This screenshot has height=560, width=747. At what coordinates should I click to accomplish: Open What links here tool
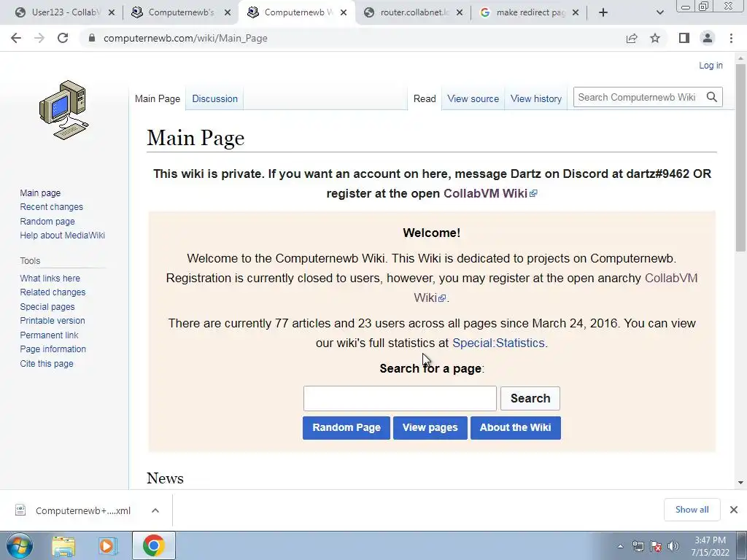click(x=50, y=278)
